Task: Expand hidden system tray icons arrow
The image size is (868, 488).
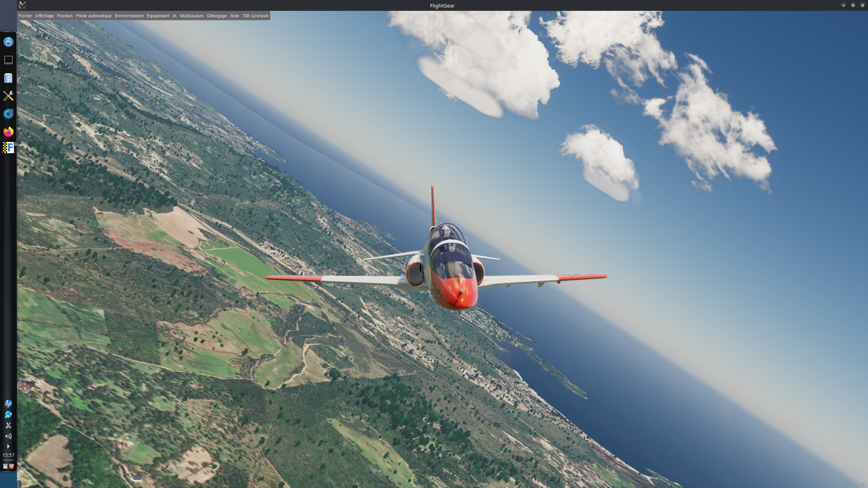Action: click(8, 446)
